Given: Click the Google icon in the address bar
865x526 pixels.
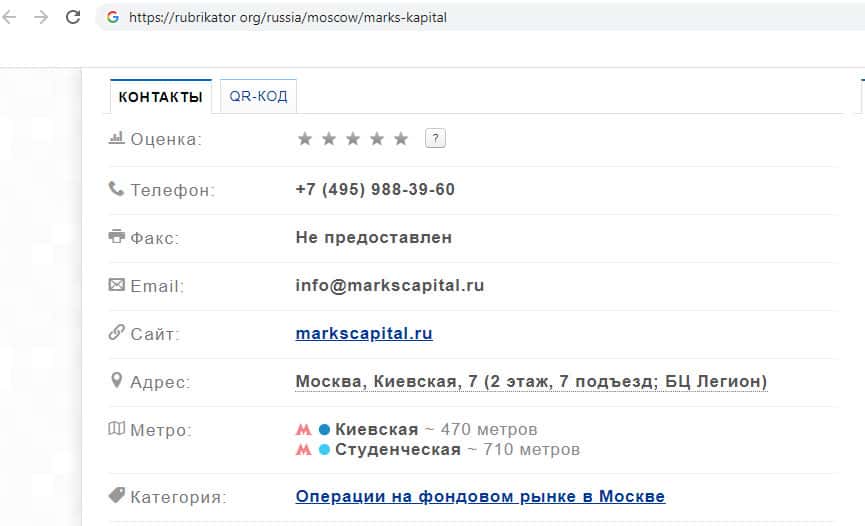Looking at the screenshot, I should (x=113, y=17).
